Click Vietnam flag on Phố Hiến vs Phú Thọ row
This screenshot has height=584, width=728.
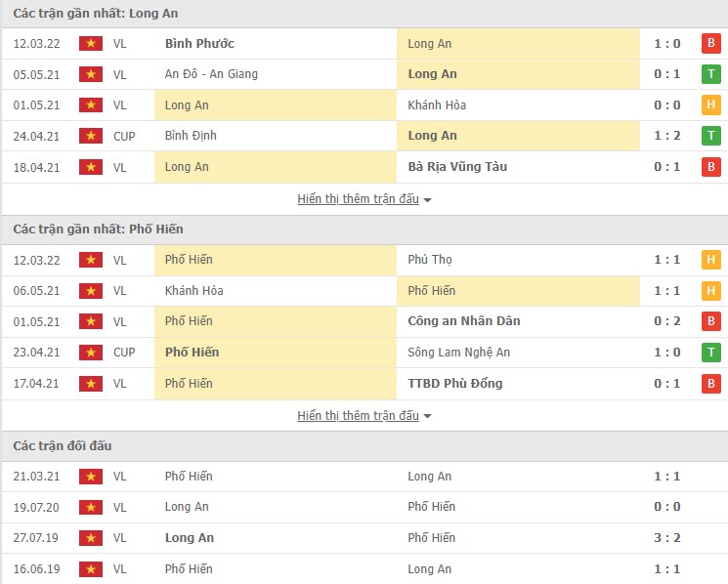click(x=91, y=260)
